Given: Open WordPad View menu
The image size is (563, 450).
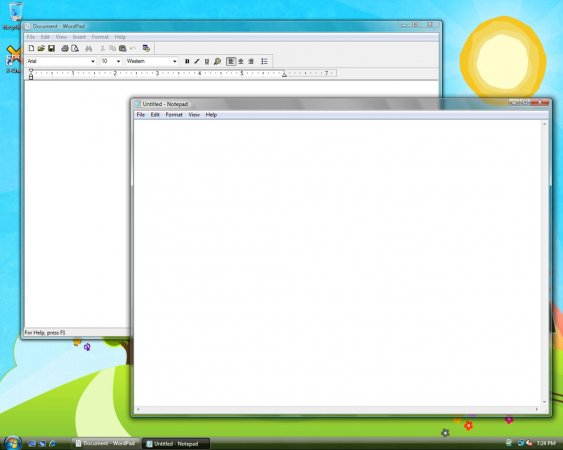Looking at the screenshot, I should pos(61,37).
